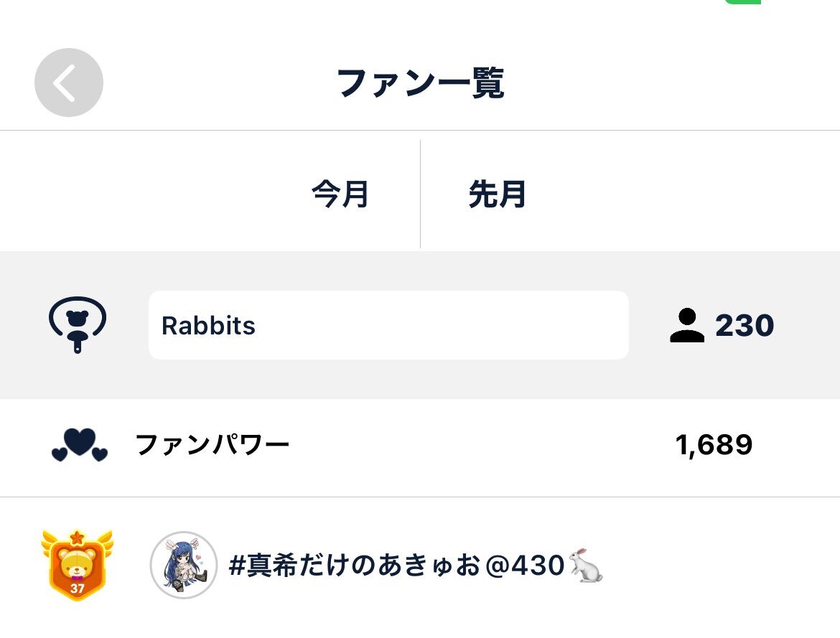Click the star atop the winged badge

pos(77,537)
